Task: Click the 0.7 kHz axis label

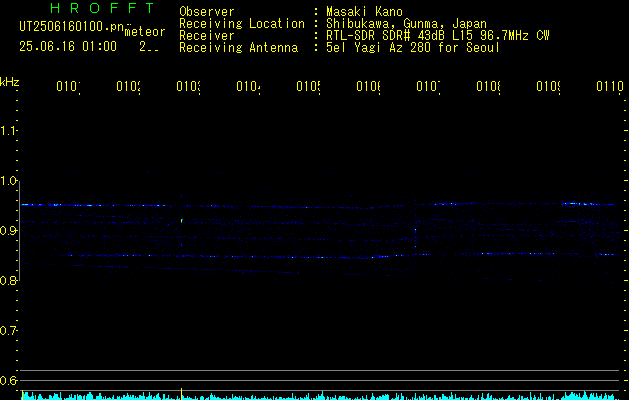Action: [x=9, y=331]
